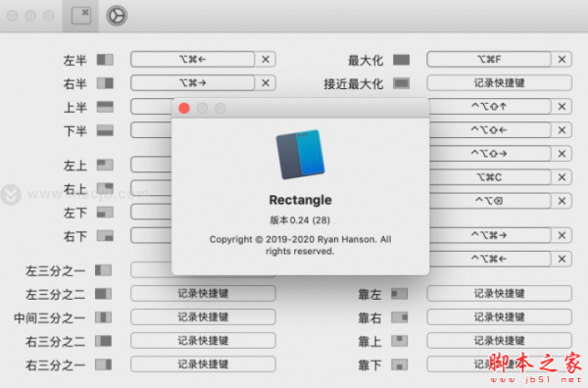Viewport: 588px width, 388px height.
Task: Record shortcut for 右三分之一
Action: tap(203, 364)
